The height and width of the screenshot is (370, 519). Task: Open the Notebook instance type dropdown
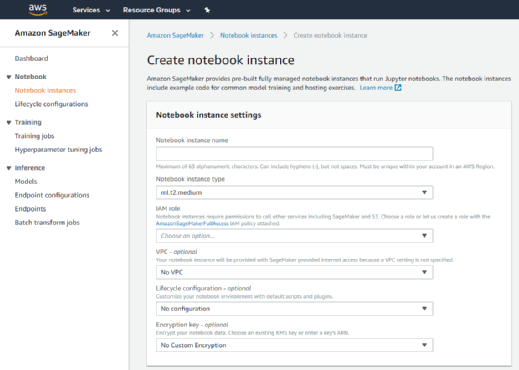point(294,193)
